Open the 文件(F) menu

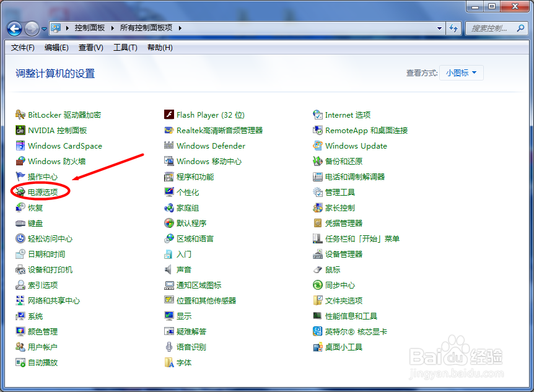pyautogui.click(x=23, y=48)
